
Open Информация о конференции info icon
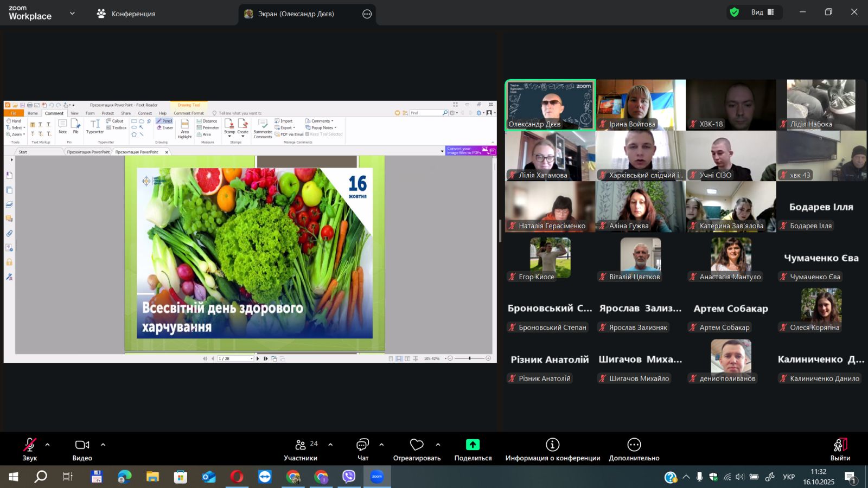(x=552, y=445)
